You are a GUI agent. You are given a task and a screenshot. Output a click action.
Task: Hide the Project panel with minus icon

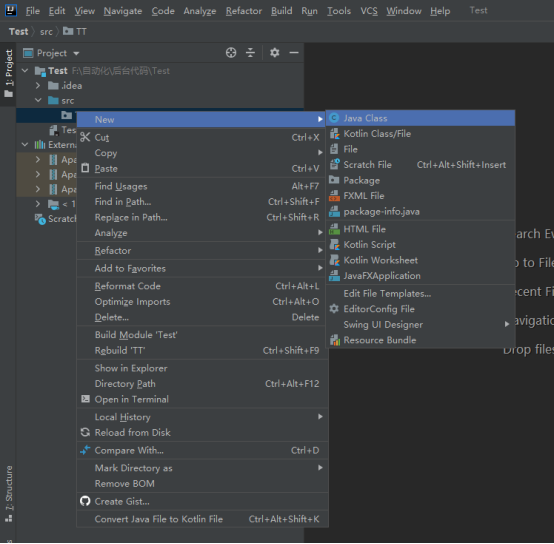294,53
